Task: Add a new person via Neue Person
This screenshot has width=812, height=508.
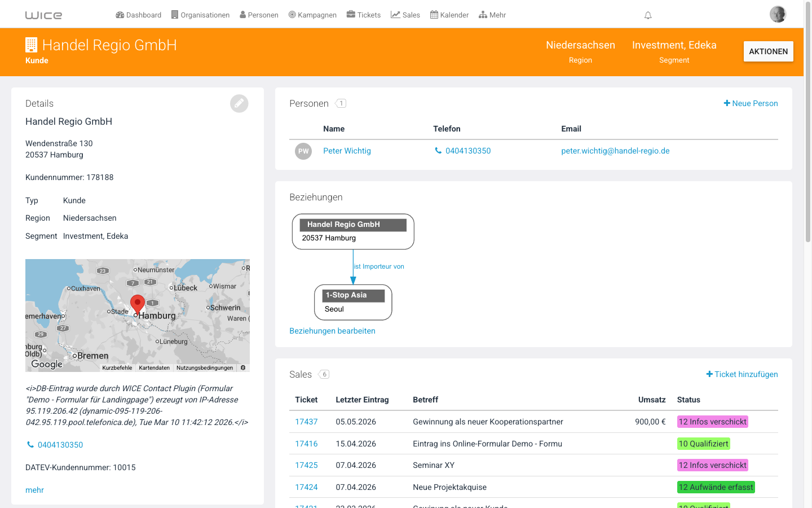Action: coord(751,103)
